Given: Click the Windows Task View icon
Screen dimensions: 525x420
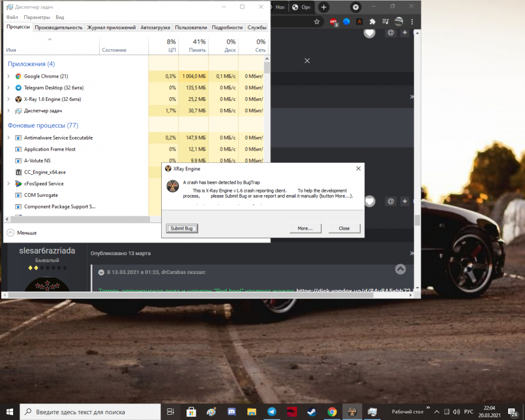Looking at the screenshot, I should pyautogui.click(x=171, y=412).
